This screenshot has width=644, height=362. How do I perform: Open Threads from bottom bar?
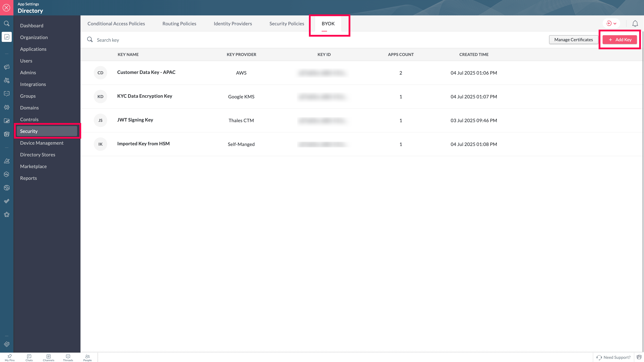point(68,357)
